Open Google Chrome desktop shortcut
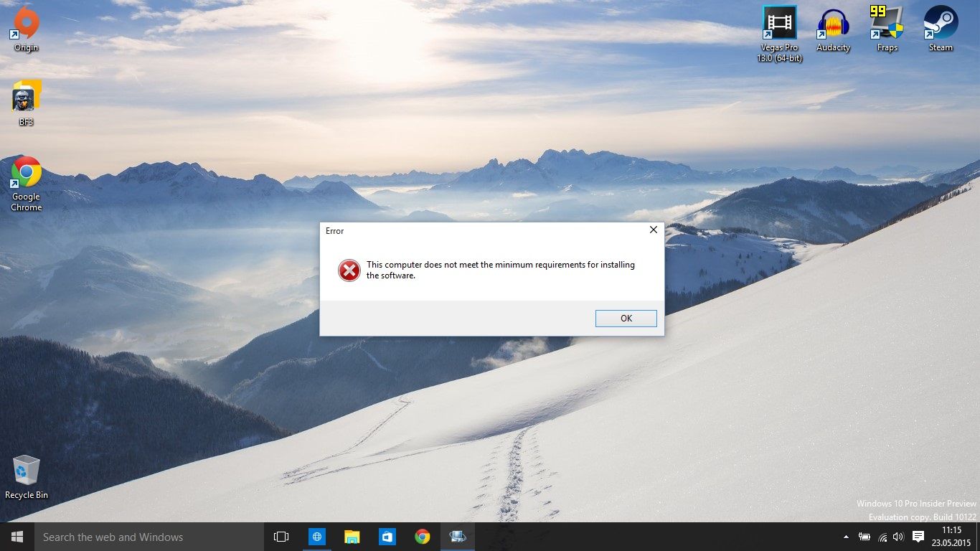Screen dimensions: 980x551 tap(26, 176)
